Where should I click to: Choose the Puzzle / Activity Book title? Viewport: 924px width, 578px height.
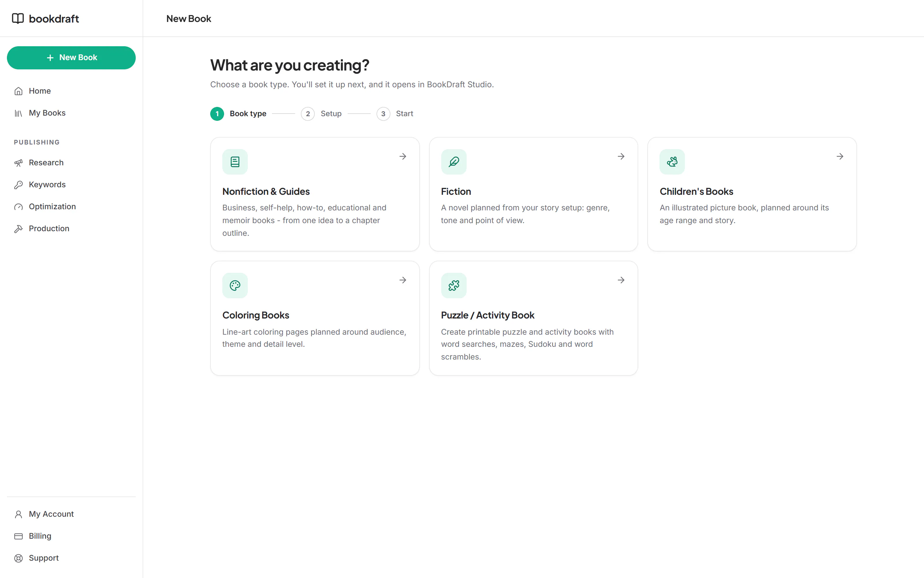(x=488, y=315)
